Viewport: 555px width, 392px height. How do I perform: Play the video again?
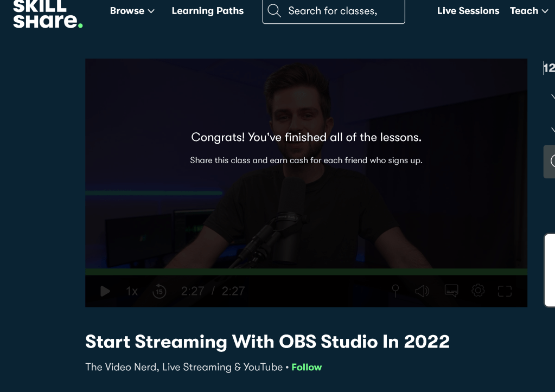point(105,291)
